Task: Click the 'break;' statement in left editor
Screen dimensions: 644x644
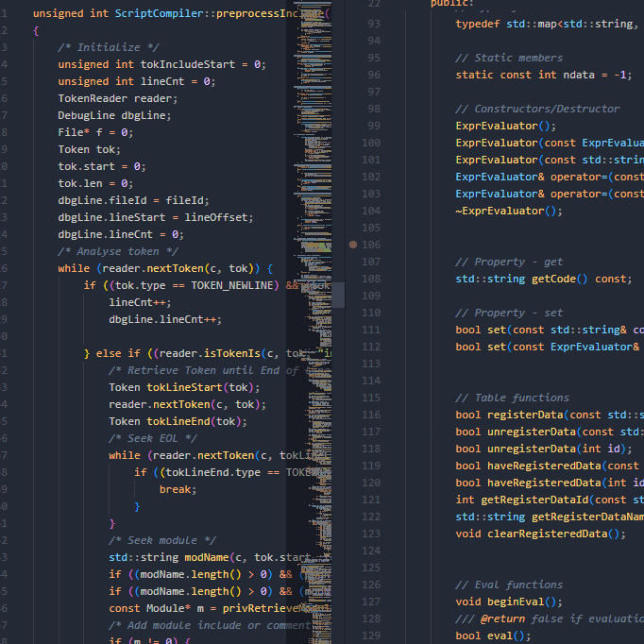Action: tap(177, 489)
